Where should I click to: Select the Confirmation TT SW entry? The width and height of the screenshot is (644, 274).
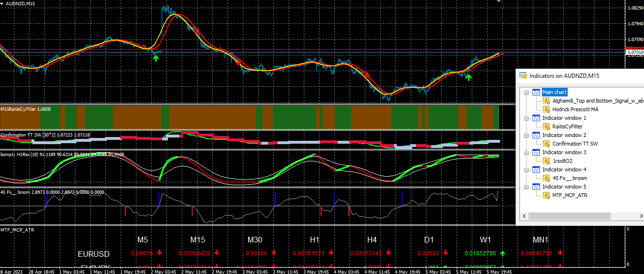tap(575, 144)
